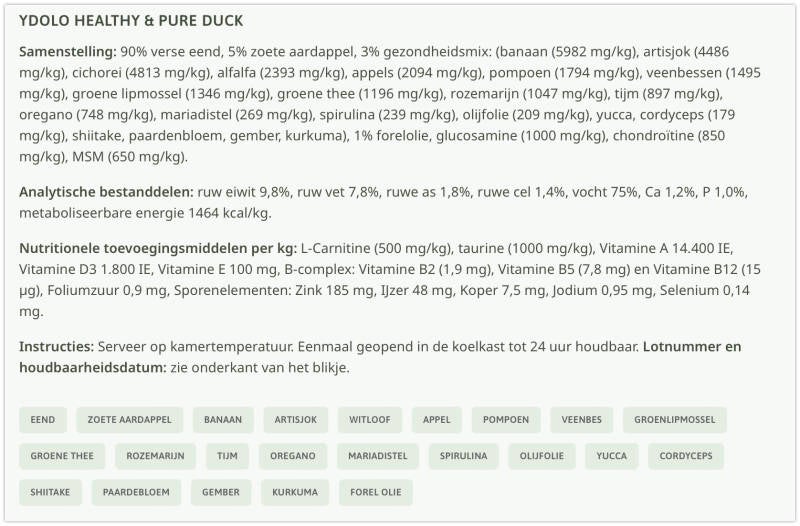Choose the ARTISJOK tag
This screenshot has height=526, width=800.
click(x=296, y=420)
